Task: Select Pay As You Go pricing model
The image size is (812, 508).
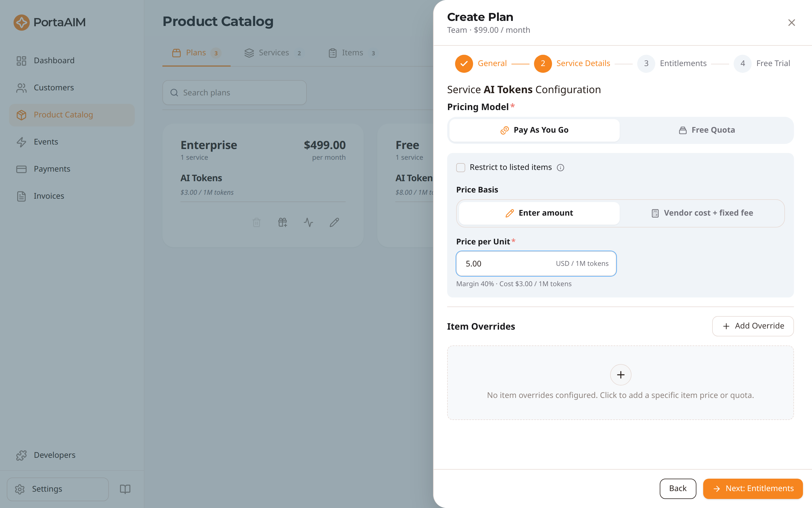Action: coord(534,130)
